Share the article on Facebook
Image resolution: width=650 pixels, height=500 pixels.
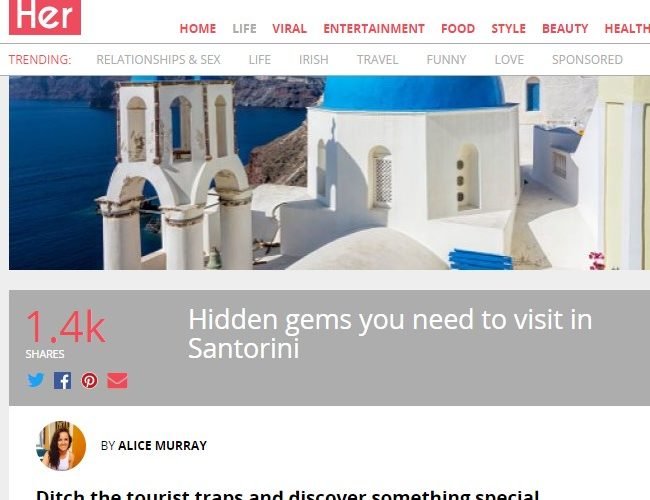[x=63, y=381]
